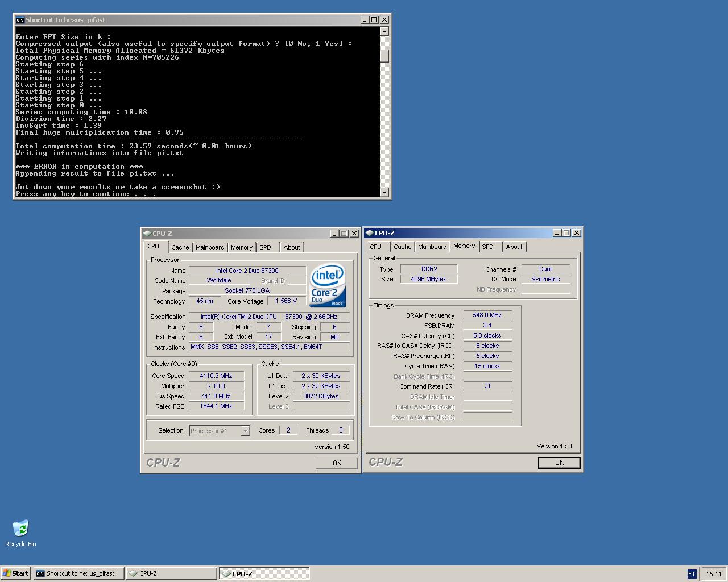The image size is (728, 582).
Task: Open About tab in left CPU-Z window
Action: click(x=292, y=247)
